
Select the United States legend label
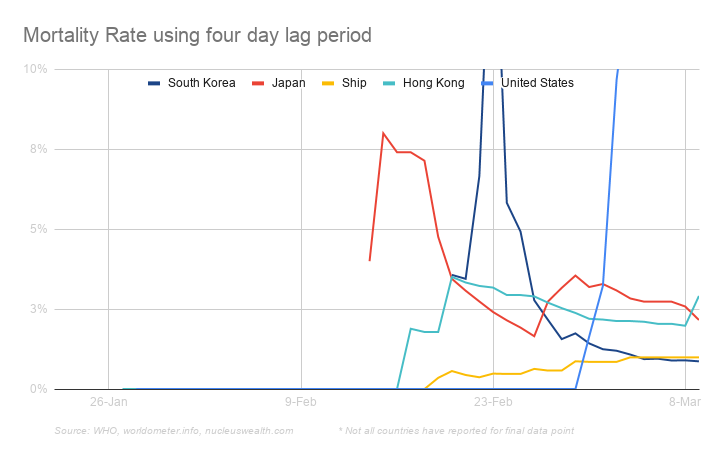pos(537,83)
